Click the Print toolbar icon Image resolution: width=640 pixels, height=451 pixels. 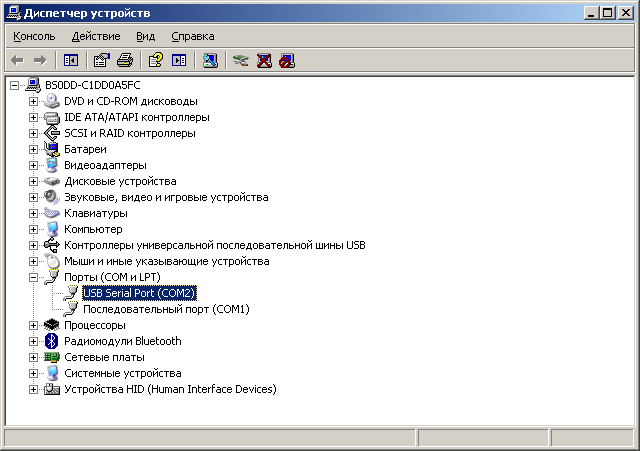[125, 61]
